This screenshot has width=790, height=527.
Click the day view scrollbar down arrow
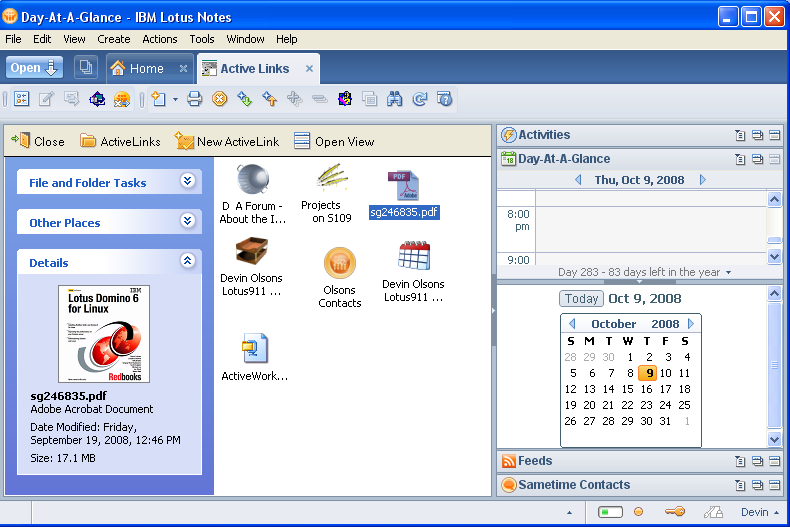[x=774, y=257]
